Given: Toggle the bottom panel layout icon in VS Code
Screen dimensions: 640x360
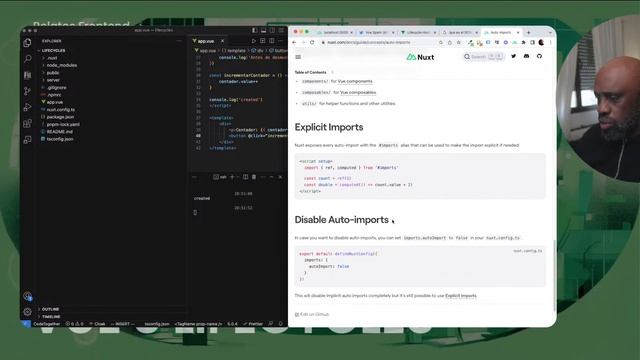Looking at the screenshot, I should (x=264, y=30).
